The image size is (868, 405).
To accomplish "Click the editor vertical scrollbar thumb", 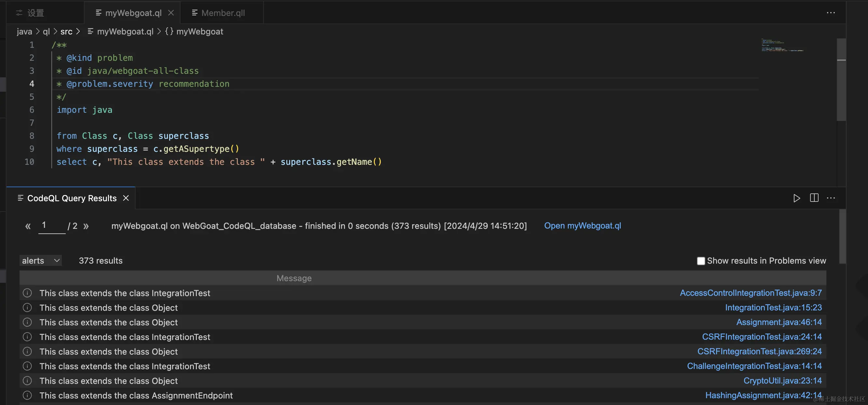I will (841, 79).
